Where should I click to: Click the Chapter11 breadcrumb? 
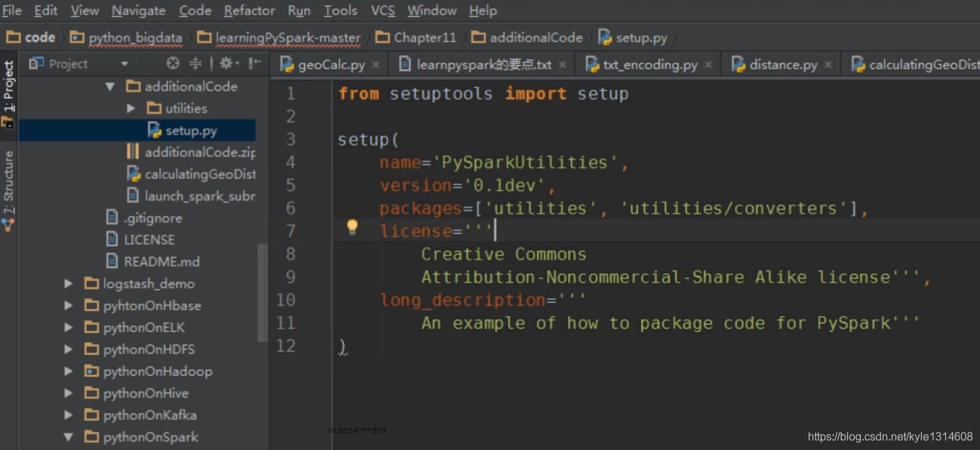417,38
